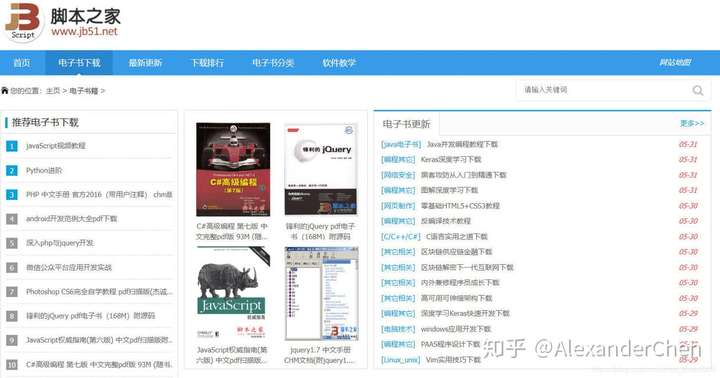Open the 软件教学 navigation tab
This screenshot has height=378, width=720.
[339, 62]
